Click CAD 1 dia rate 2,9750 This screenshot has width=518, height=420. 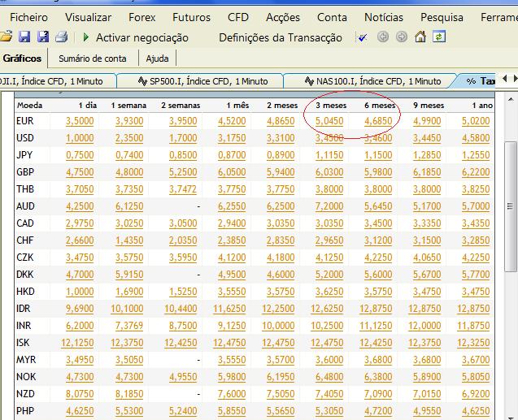pyautogui.click(x=80, y=223)
